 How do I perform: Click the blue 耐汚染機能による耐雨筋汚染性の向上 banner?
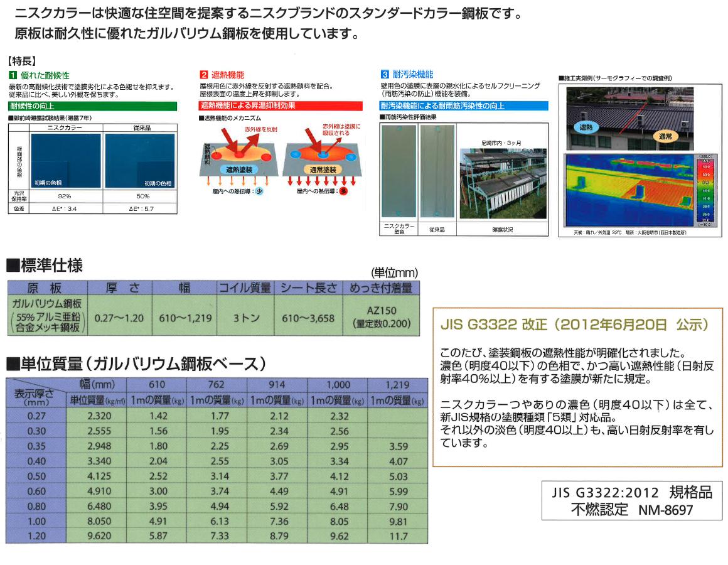click(x=464, y=106)
